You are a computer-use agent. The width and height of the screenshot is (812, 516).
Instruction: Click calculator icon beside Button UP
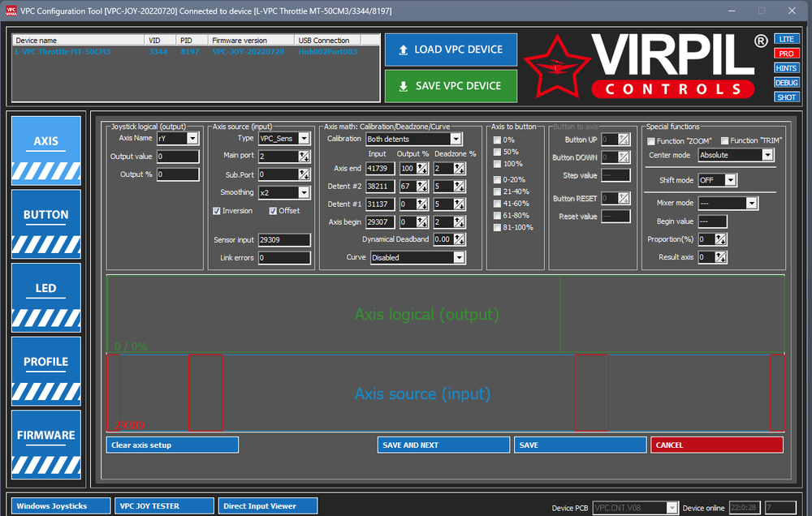click(x=624, y=140)
